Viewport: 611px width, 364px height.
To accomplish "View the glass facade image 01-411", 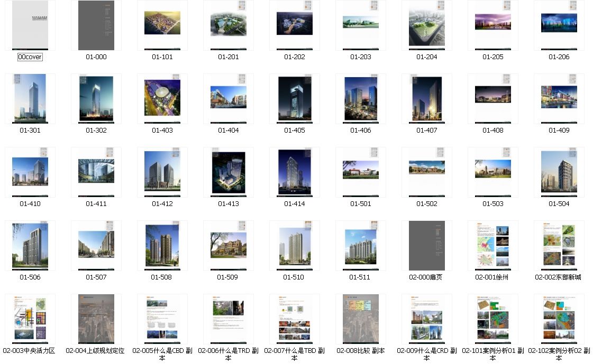I will tap(96, 172).
